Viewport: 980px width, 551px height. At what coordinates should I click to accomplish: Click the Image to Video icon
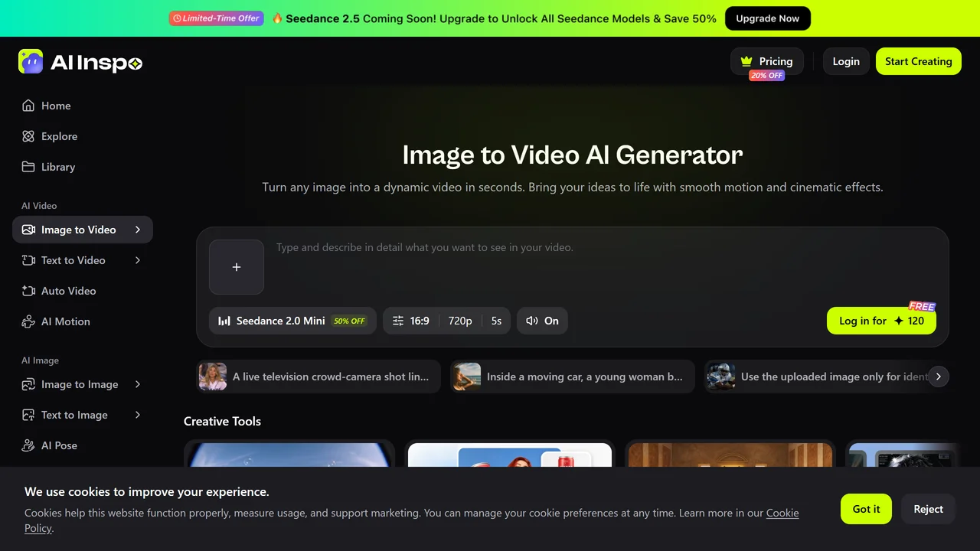(x=28, y=230)
